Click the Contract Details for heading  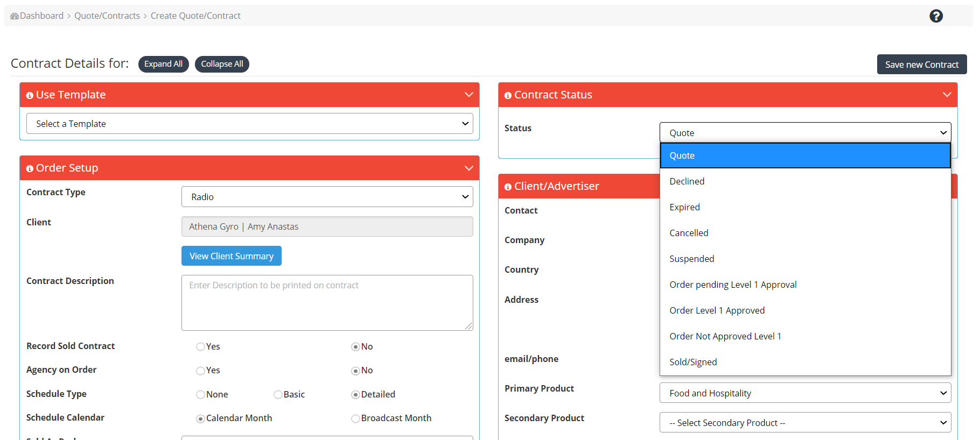(70, 63)
